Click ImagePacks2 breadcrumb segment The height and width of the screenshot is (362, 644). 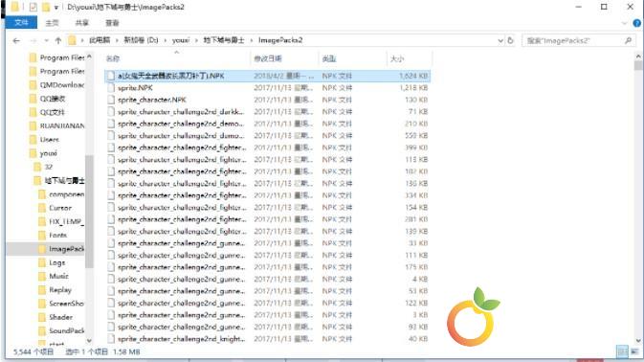[x=280, y=40]
